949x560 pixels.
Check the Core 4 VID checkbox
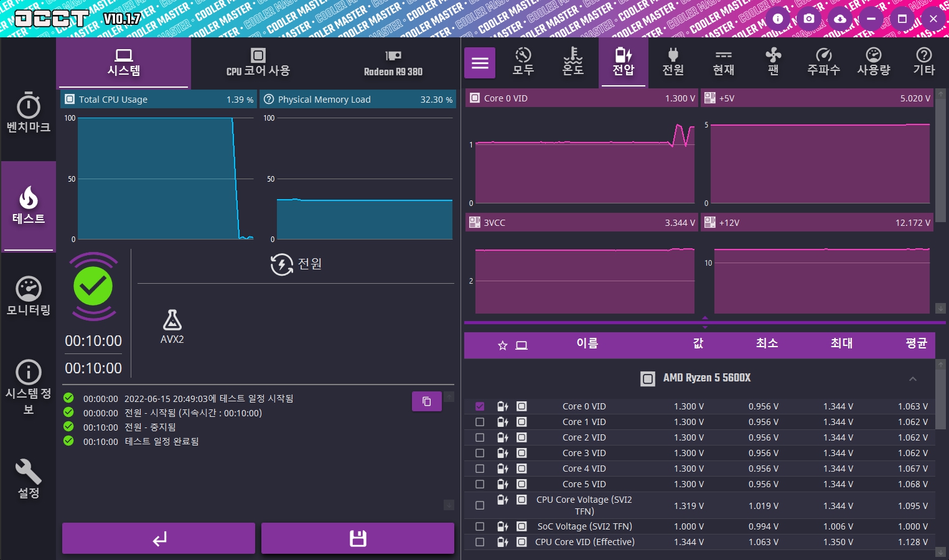[x=480, y=469]
